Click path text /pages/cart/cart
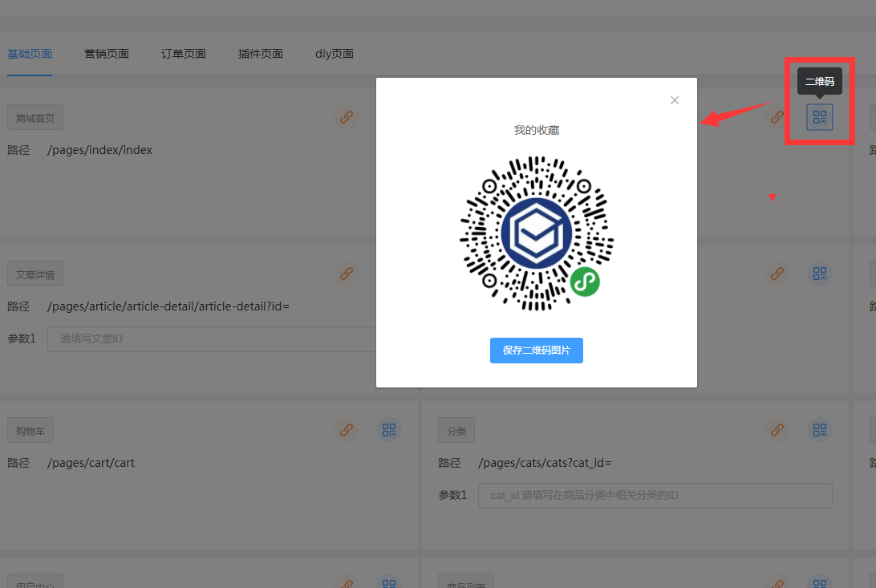876x588 pixels. point(91,462)
